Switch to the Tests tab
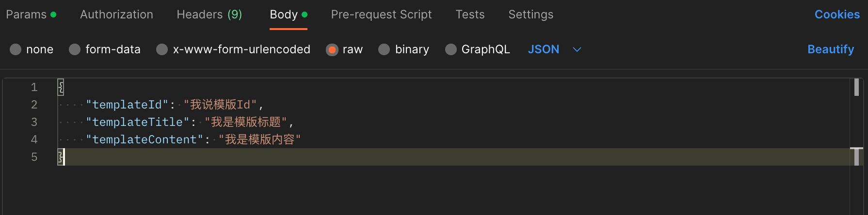868x215 pixels. coord(470,15)
